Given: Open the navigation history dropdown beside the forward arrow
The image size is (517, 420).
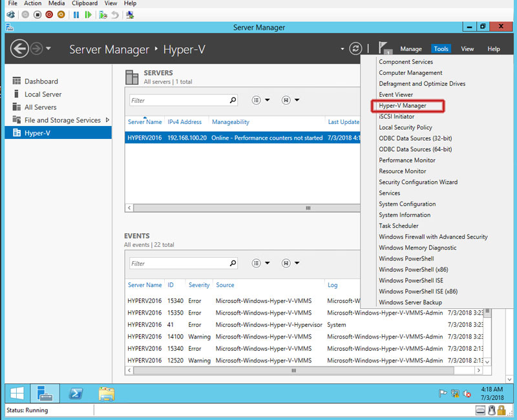Looking at the screenshot, I should pos(48,48).
